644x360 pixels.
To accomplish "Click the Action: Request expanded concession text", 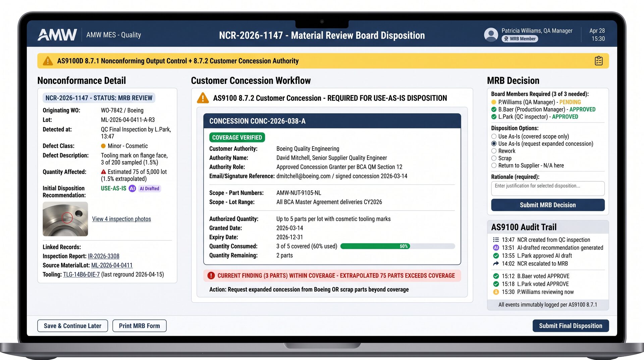I will [x=309, y=289].
